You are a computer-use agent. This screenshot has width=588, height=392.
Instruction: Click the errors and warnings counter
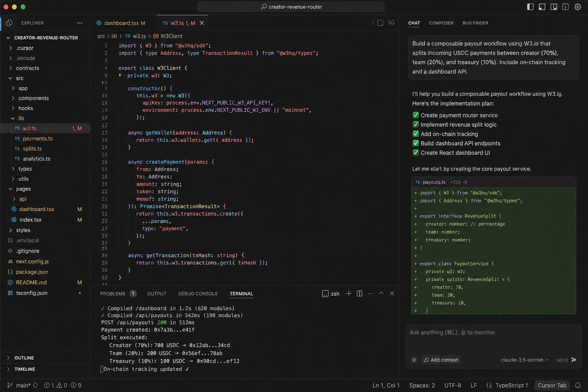click(55, 386)
